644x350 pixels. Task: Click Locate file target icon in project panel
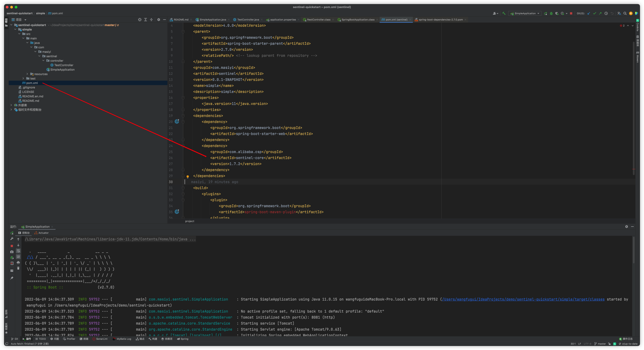(x=140, y=20)
